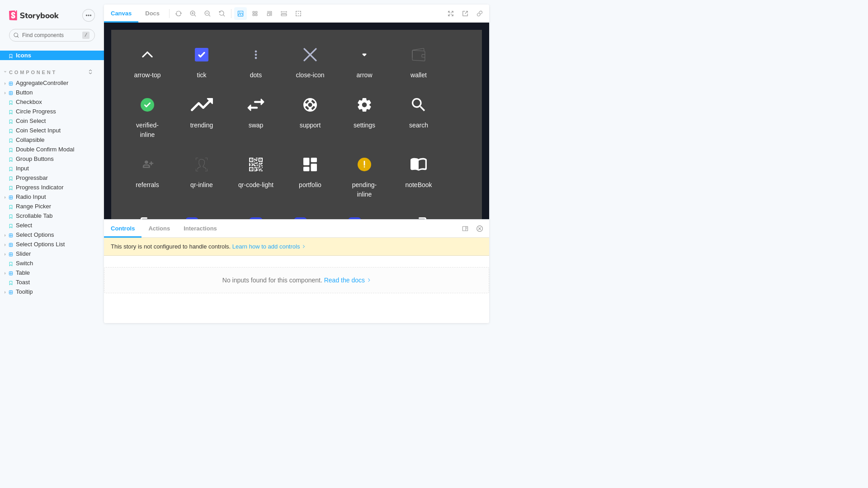Click the search magnifier icon

pyautogui.click(x=419, y=105)
